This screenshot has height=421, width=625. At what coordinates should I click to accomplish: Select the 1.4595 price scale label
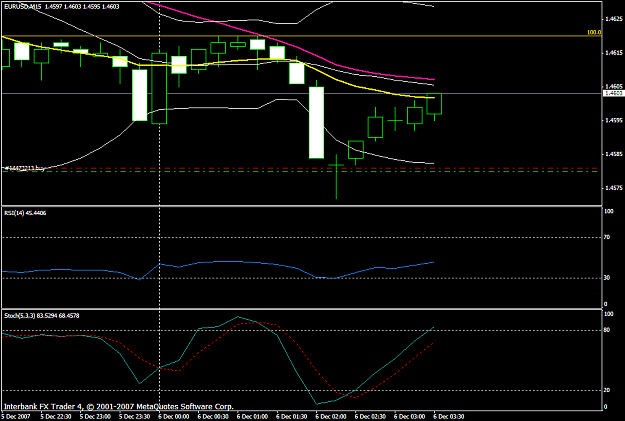[x=614, y=120]
